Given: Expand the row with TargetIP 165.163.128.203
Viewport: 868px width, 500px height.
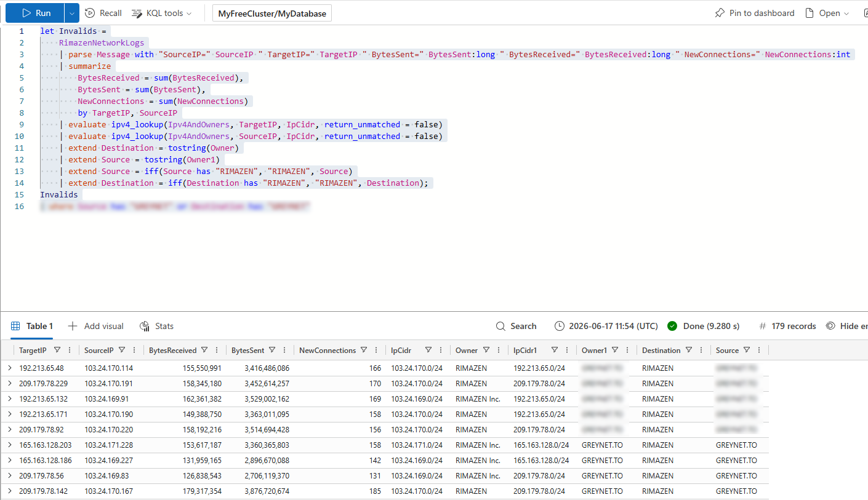Looking at the screenshot, I should [9, 445].
